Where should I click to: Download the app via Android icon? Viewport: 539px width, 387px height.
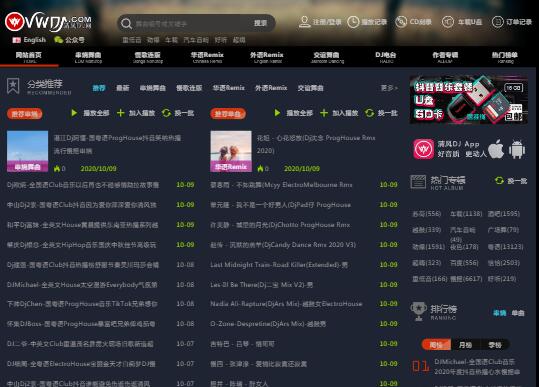pos(517,149)
